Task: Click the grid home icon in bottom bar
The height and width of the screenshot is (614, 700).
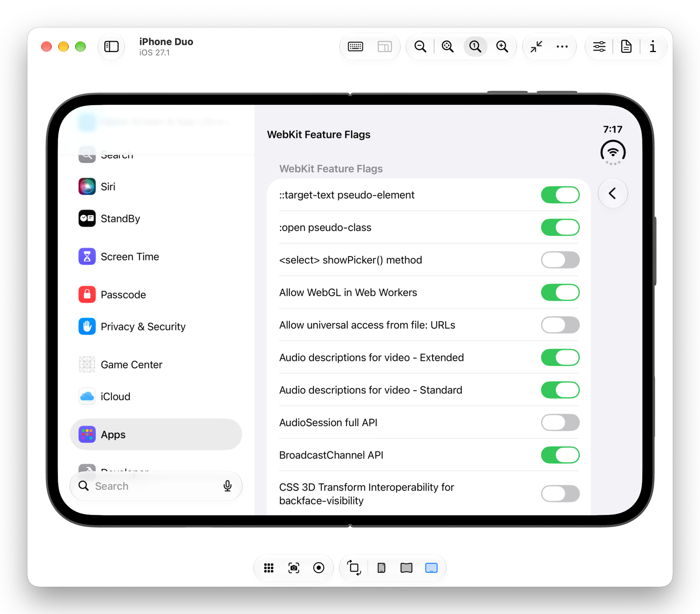Action: [x=269, y=568]
